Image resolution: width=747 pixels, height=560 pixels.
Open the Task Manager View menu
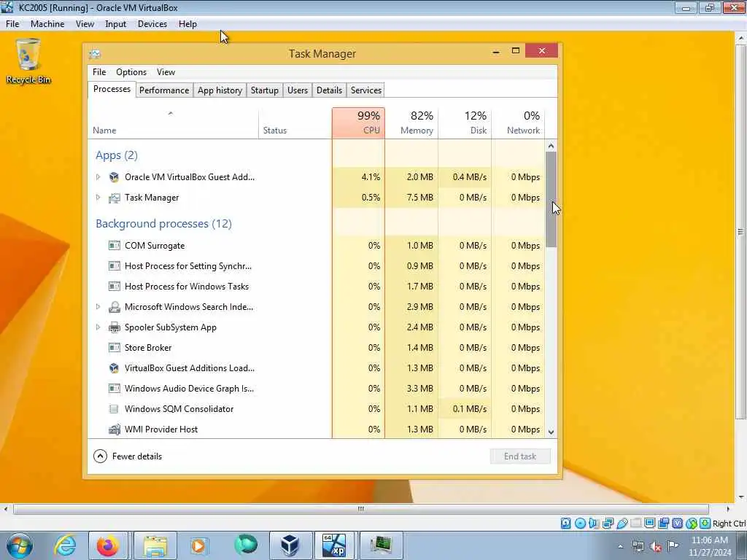tap(166, 72)
